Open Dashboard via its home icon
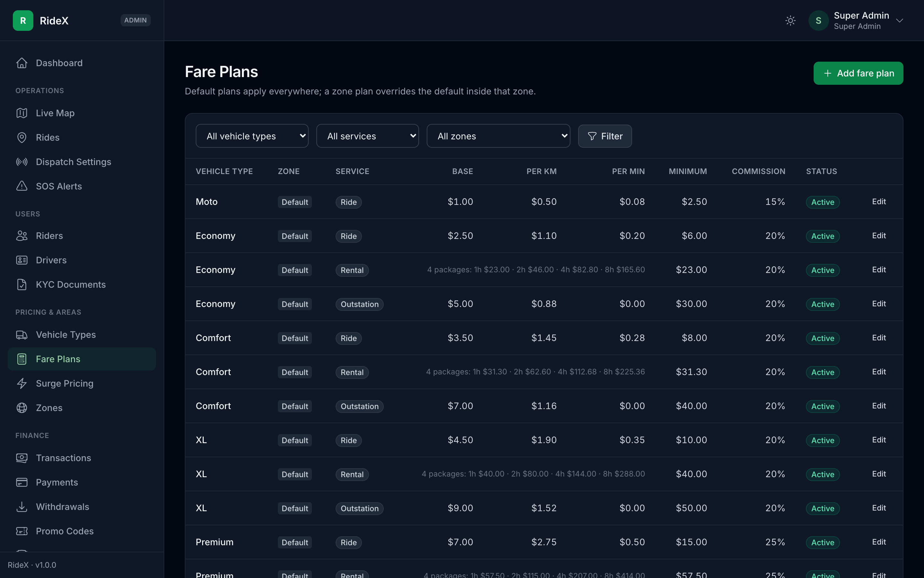The width and height of the screenshot is (924, 578). click(22, 63)
